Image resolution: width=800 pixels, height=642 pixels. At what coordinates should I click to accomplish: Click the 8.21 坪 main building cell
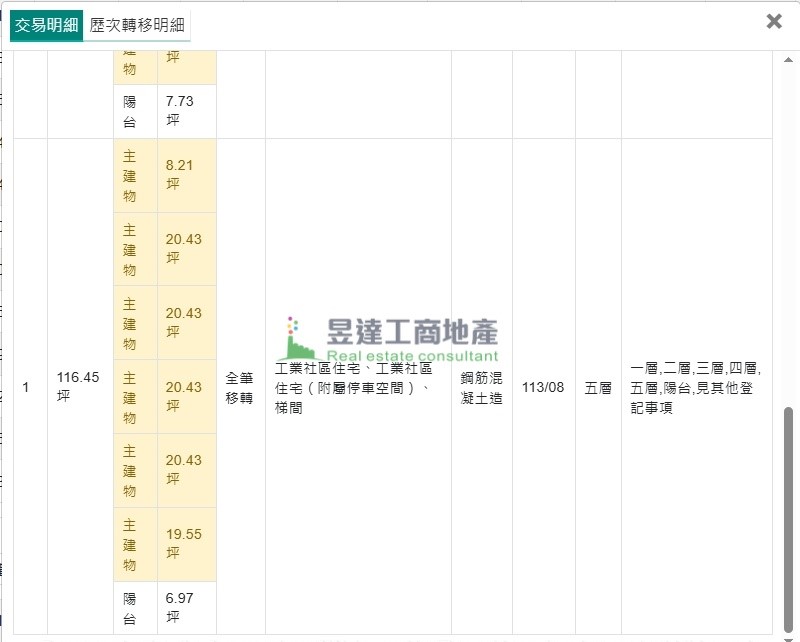186,175
